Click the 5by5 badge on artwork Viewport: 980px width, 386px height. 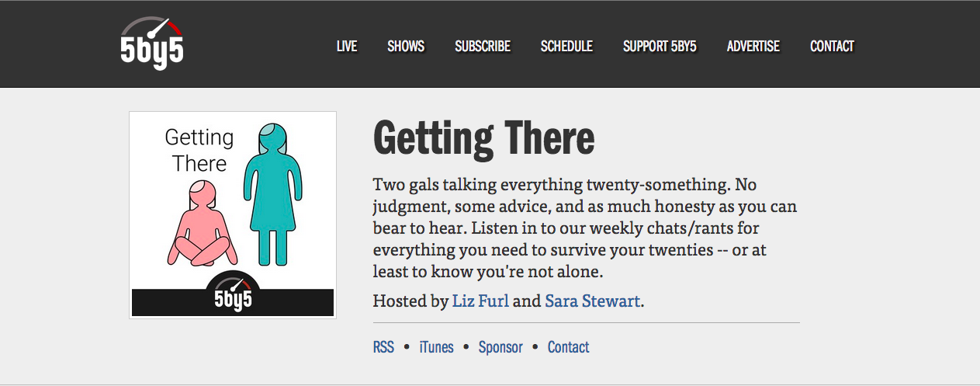pyautogui.click(x=233, y=293)
